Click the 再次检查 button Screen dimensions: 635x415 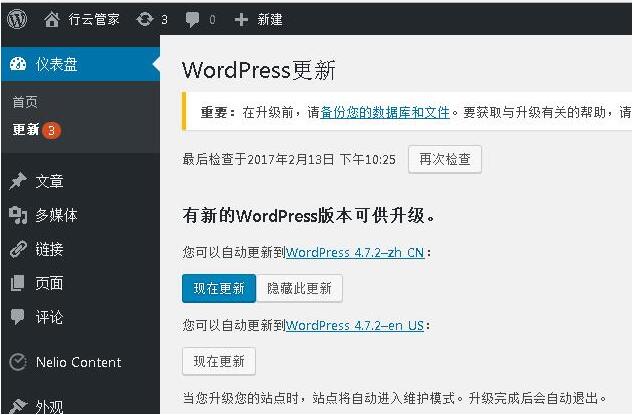pyautogui.click(x=445, y=159)
